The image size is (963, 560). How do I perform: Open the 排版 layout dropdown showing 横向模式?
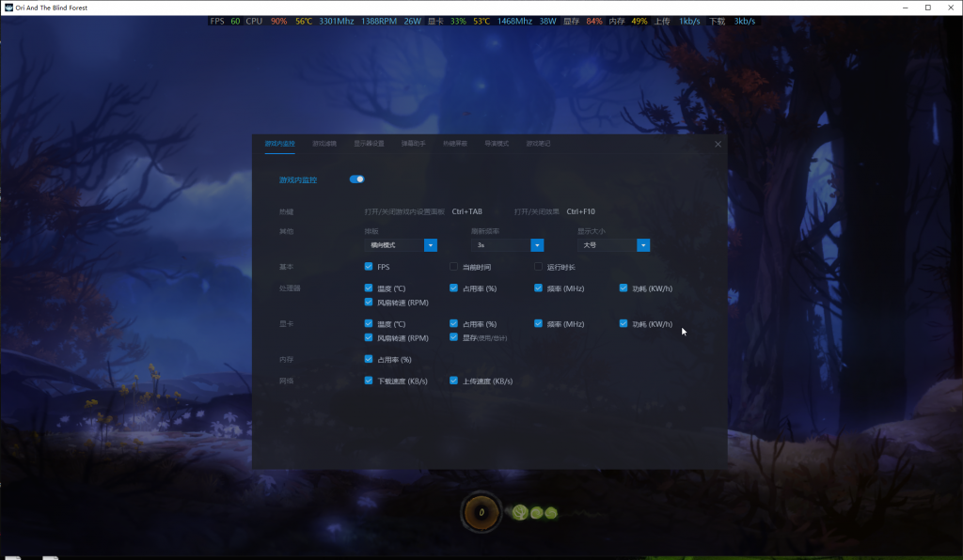pos(401,245)
